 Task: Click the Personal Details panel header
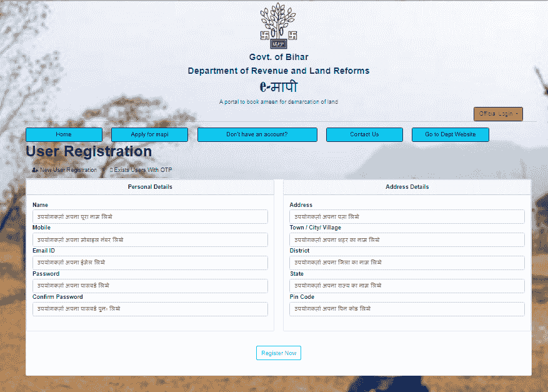click(150, 187)
